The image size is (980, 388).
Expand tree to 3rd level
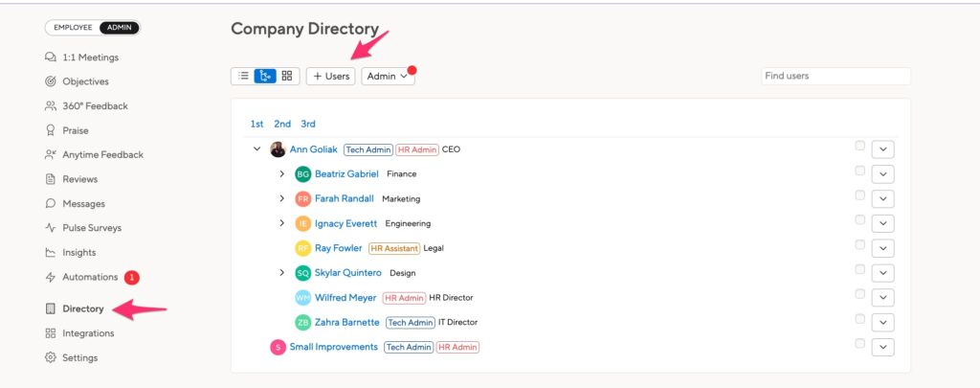click(x=308, y=124)
